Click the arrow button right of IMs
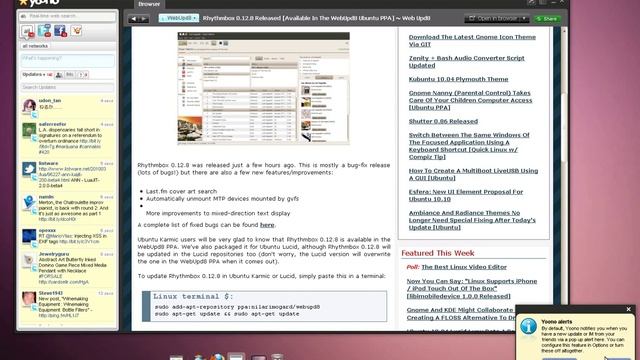Screen dimensions: 640x360 pos(83,75)
